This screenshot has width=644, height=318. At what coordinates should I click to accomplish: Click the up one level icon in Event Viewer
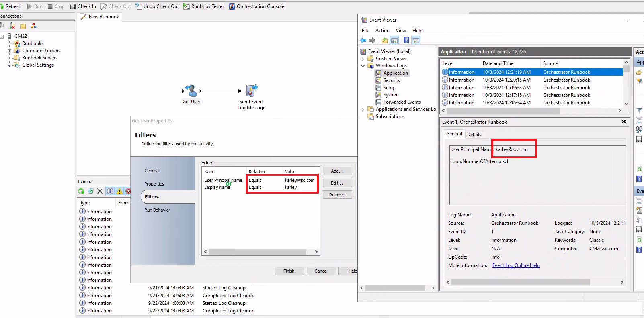pos(385,40)
